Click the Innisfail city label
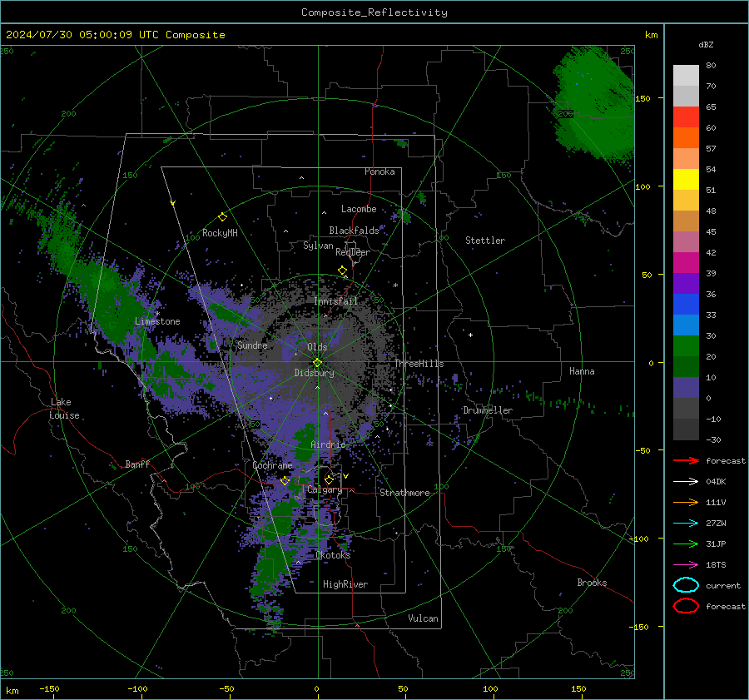749x700 pixels. pos(335,301)
